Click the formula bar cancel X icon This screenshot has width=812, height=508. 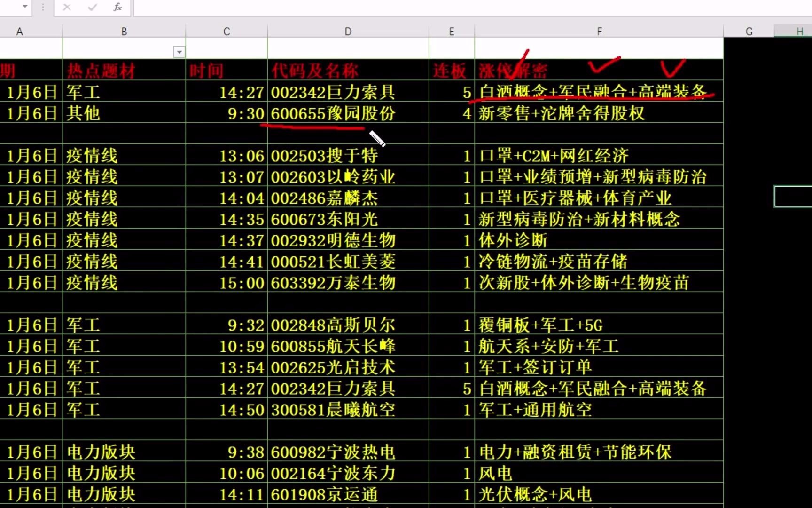tap(67, 7)
